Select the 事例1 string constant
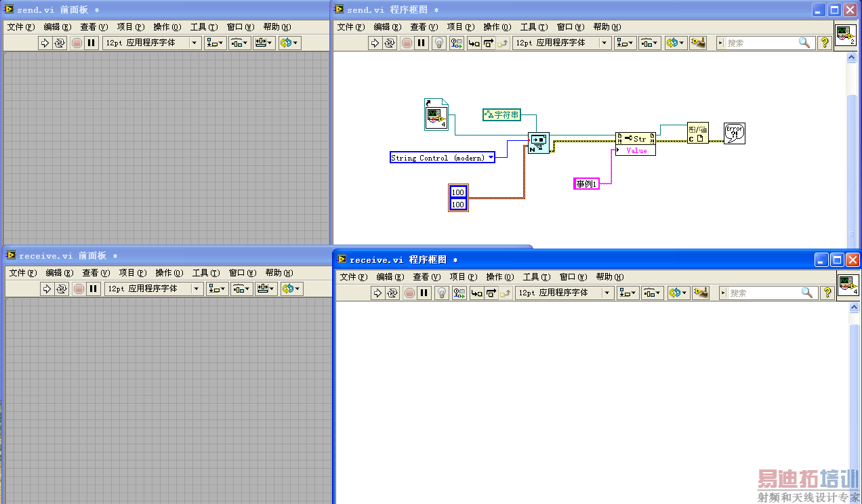 pyautogui.click(x=586, y=184)
